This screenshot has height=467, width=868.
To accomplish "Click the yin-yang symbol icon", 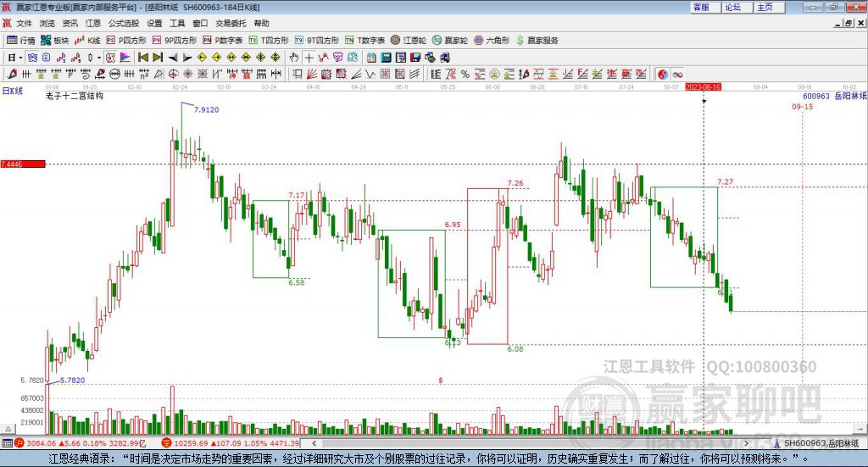I will [x=663, y=74].
